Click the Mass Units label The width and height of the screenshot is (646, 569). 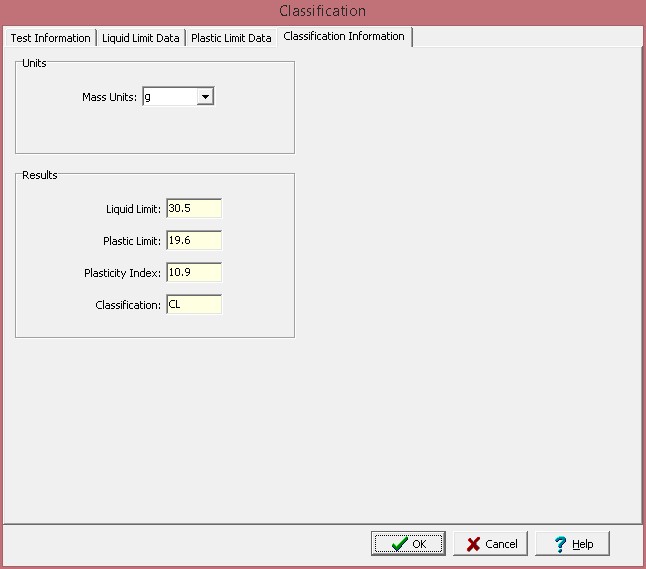point(109,98)
